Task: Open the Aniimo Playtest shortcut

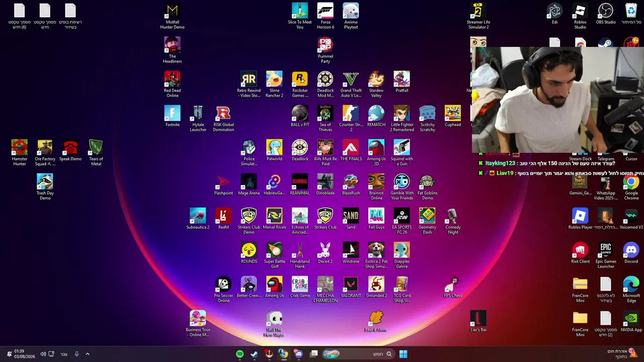Action: point(351,16)
